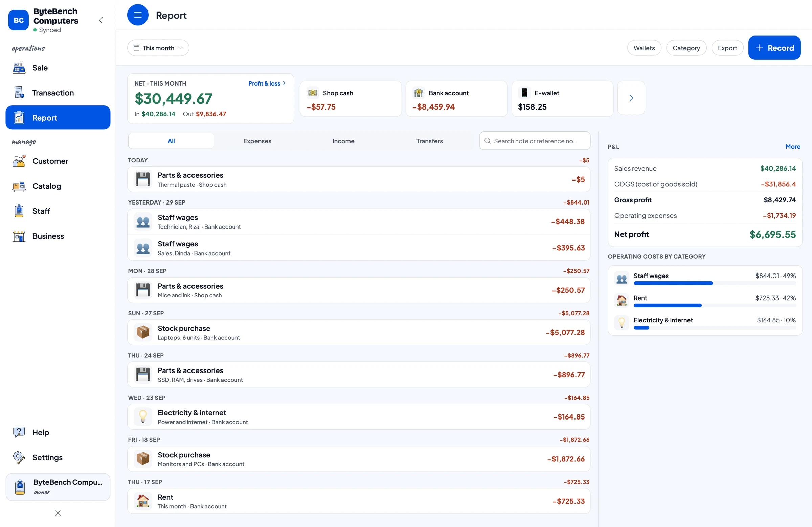Click the Thermal paste floppy disk icon

click(x=143, y=179)
